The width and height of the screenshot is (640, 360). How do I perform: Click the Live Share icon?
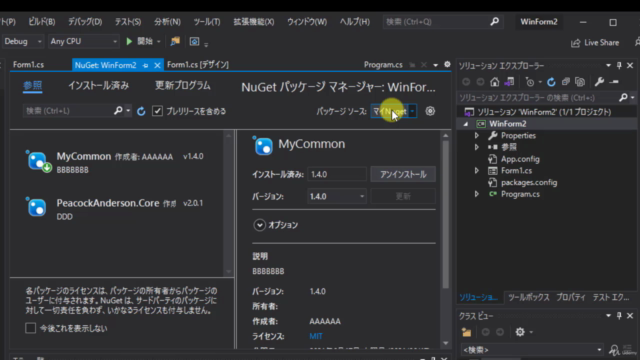[x=576, y=43]
